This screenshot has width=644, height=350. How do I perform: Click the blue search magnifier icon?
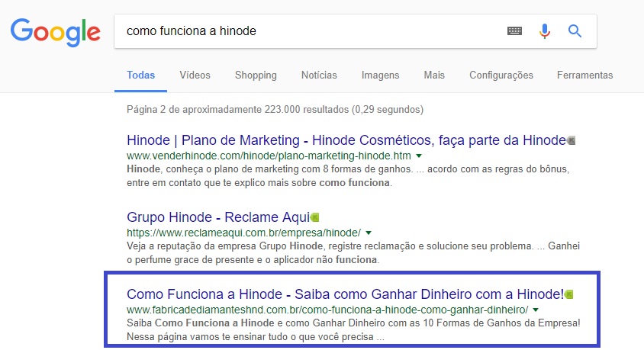point(575,31)
